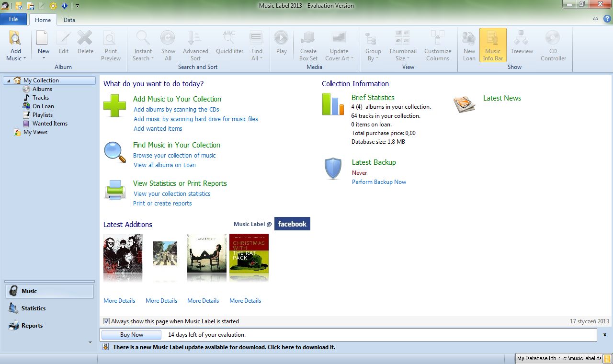613x364 pixels.
Task: Click the Latest News newspaper icon
Action: pos(465,104)
